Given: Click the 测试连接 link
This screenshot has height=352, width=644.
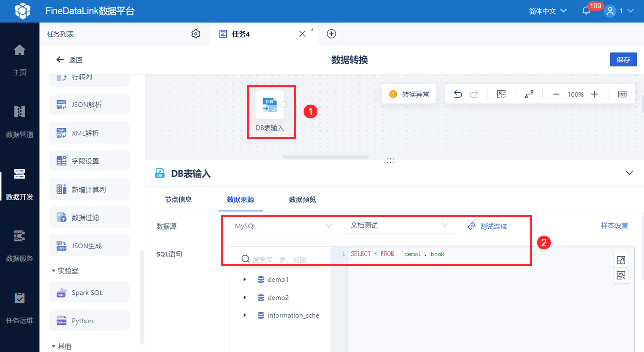Looking at the screenshot, I should (x=487, y=226).
